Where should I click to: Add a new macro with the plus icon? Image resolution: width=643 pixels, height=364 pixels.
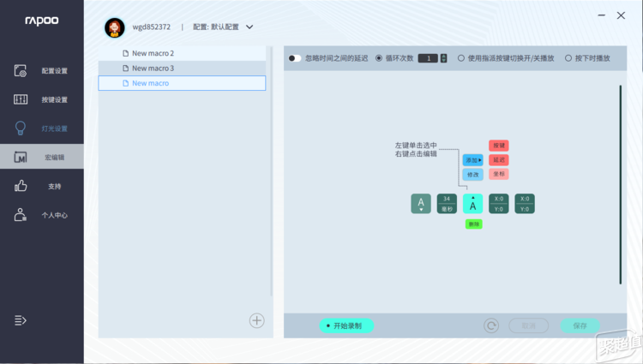(256, 320)
